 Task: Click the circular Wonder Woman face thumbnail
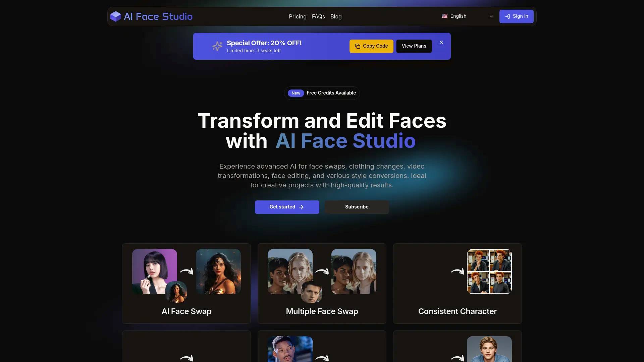tap(176, 292)
